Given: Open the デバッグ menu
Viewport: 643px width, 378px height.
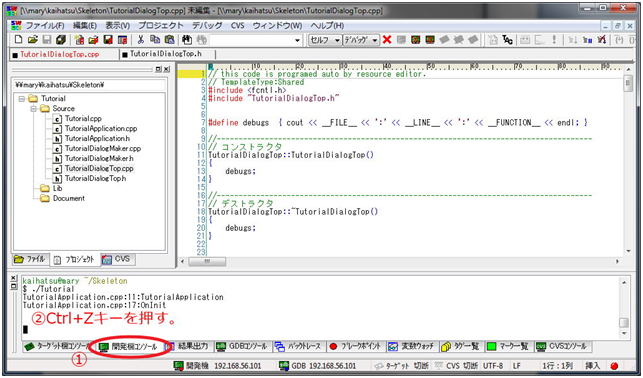Looking at the screenshot, I should click(x=207, y=25).
